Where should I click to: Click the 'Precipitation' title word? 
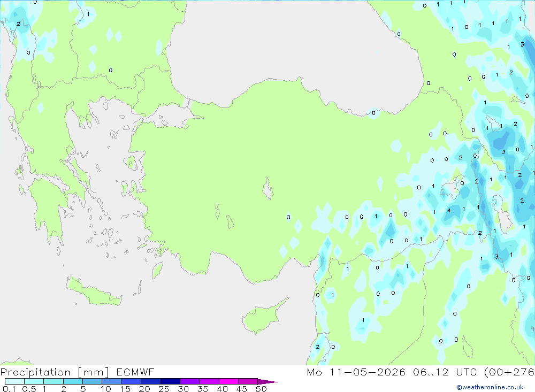[35, 372]
